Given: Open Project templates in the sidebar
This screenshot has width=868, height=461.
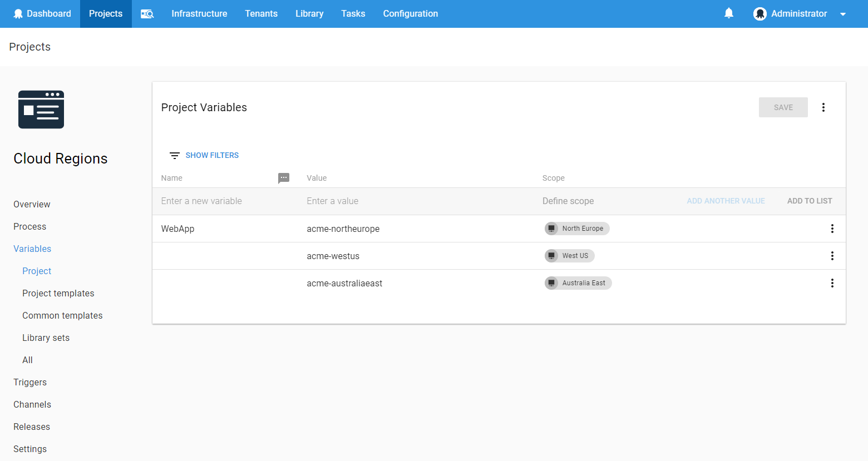Looking at the screenshot, I should [58, 293].
